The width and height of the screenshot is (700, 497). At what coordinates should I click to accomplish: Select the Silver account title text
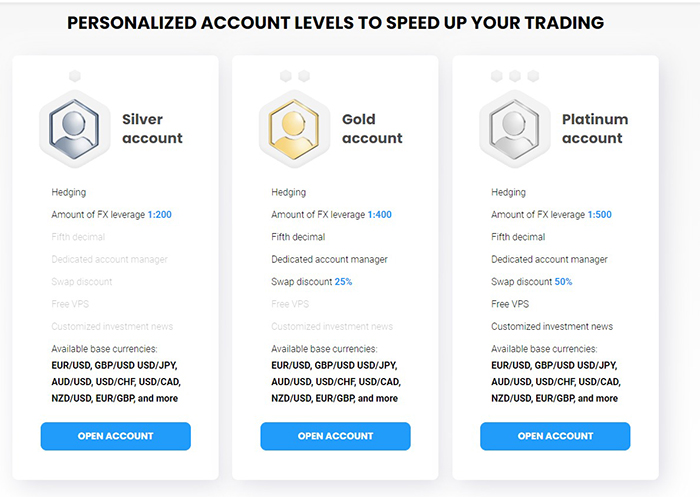pos(152,129)
